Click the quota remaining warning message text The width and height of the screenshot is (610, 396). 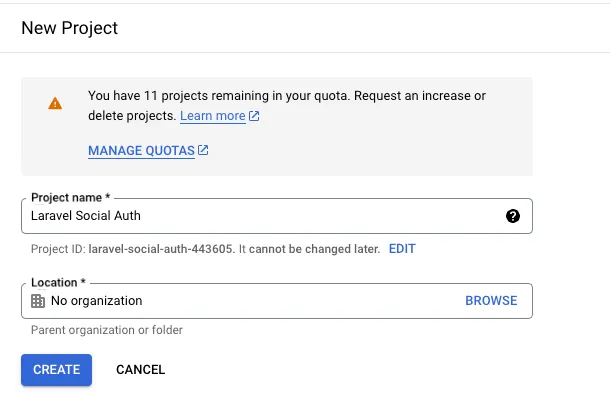(287, 105)
